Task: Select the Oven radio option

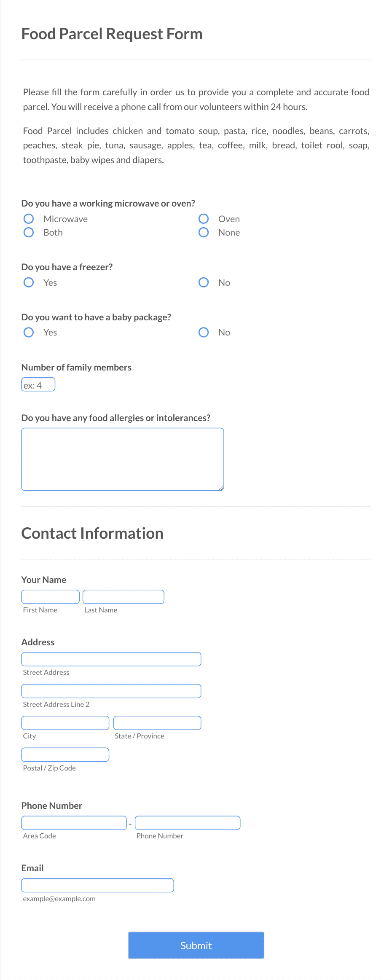Action: coord(204,218)
